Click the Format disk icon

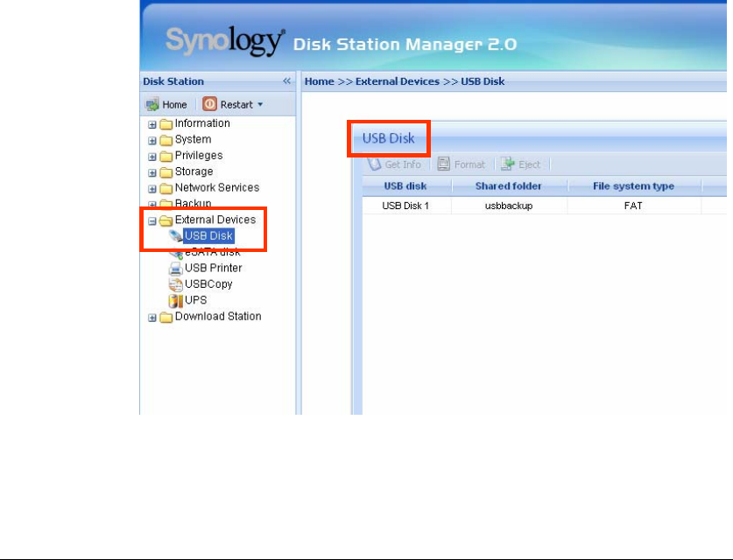pos(444,164)
